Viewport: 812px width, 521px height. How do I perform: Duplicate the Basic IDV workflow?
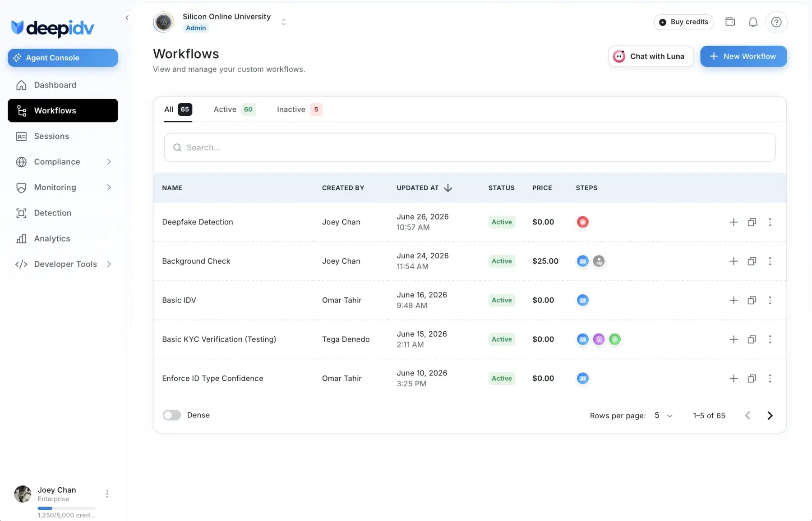click(x=752, y=301)
